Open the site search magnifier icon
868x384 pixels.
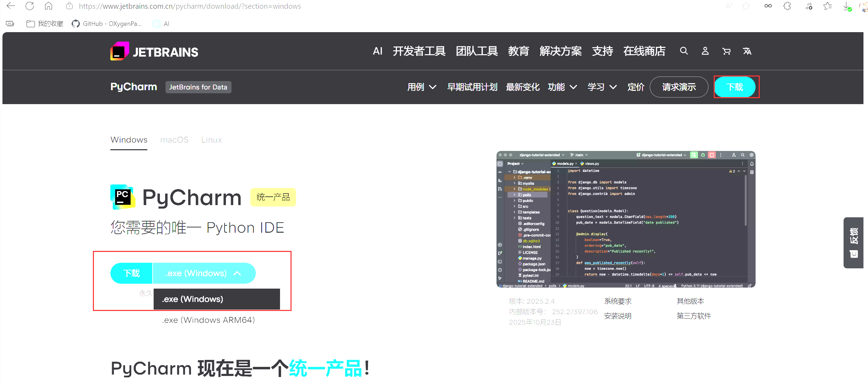[x=684, y=51]
